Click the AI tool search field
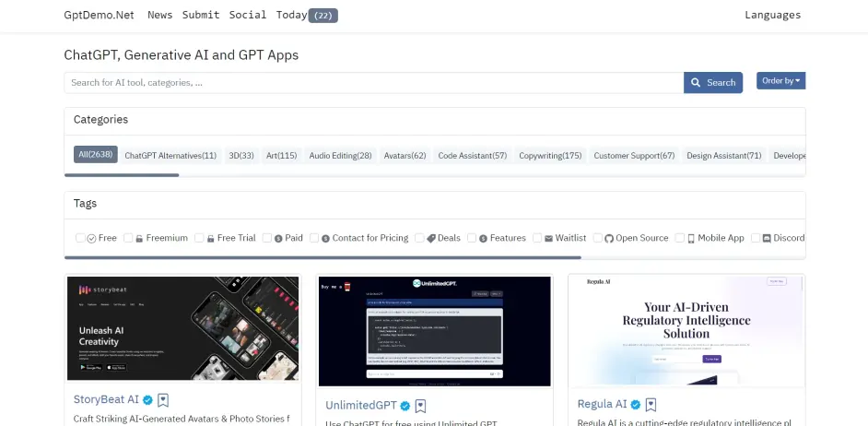 tap(374, 83)
